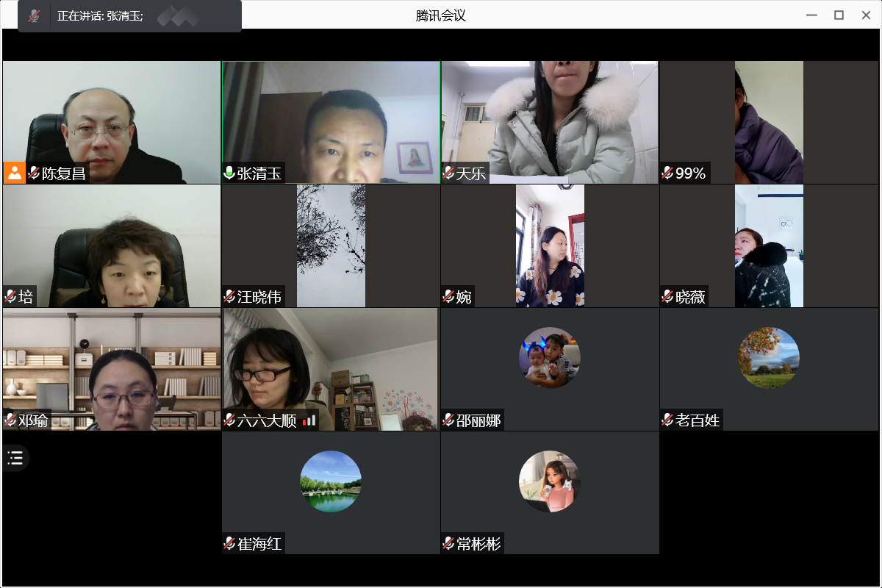
Task: Click the muted mic icon in speaker bar
Action: coord(34,16)
